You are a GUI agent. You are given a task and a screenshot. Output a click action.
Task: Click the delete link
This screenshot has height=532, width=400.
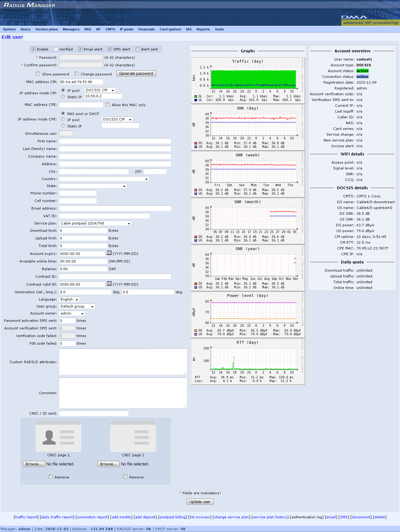click(x=380, y=517)
